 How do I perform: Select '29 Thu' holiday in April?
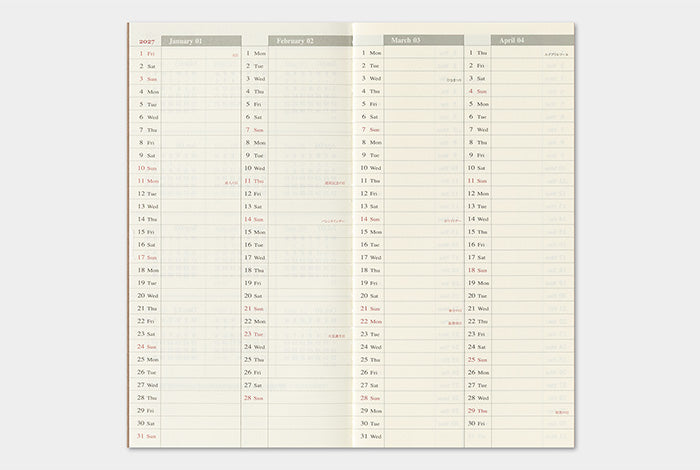(478, 411)
